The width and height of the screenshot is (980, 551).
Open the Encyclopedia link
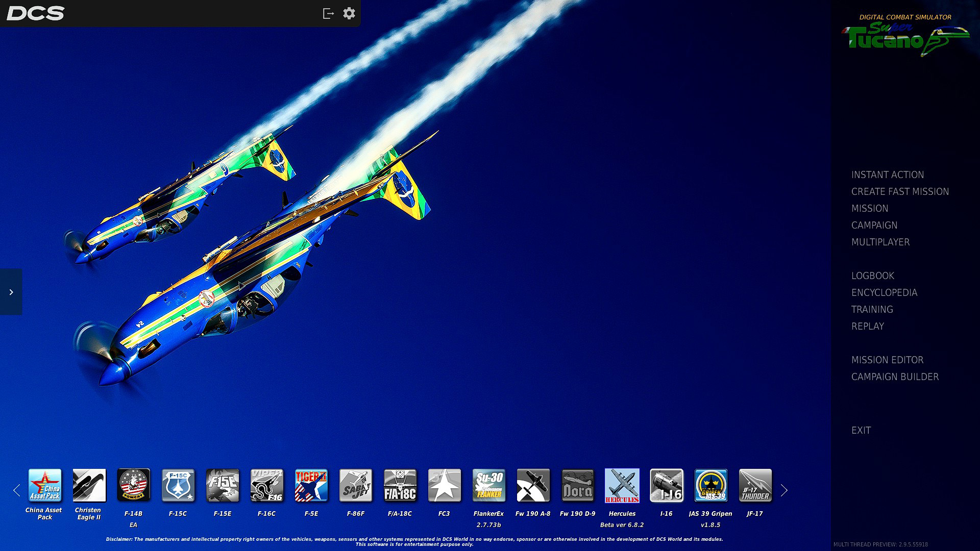pos(884,293)
